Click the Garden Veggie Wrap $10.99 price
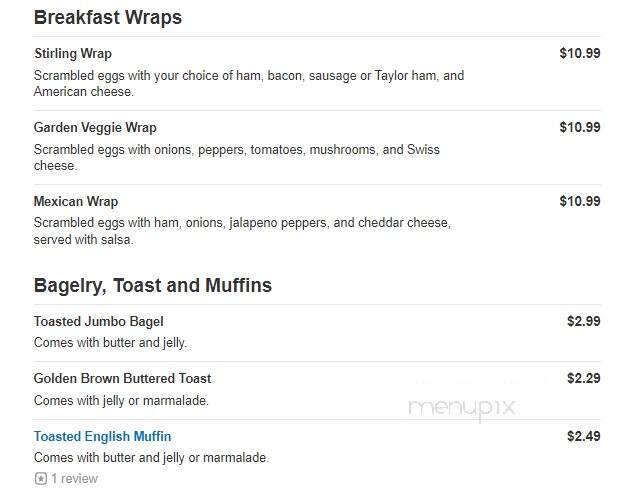 pos(580,127)
